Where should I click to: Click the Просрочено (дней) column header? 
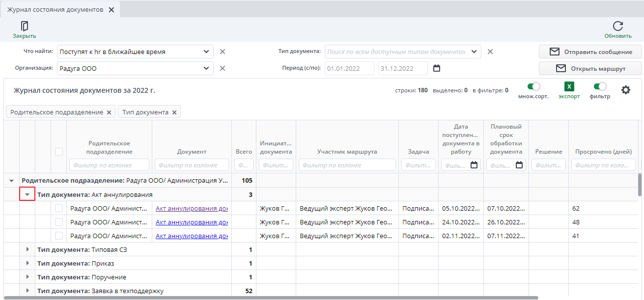coord(603,152)
